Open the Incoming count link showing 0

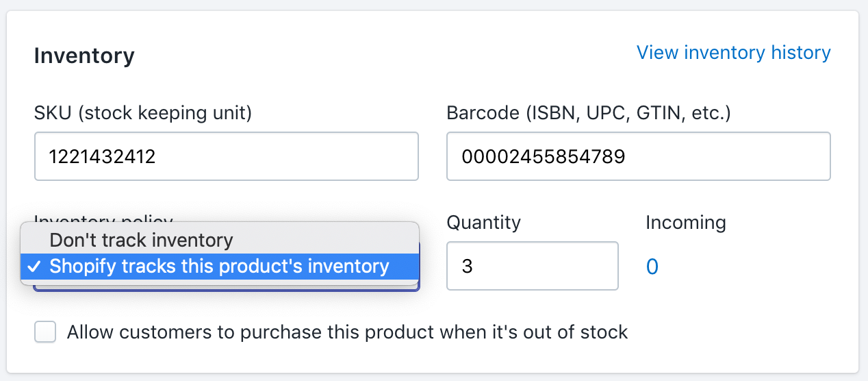click(652, 267)
